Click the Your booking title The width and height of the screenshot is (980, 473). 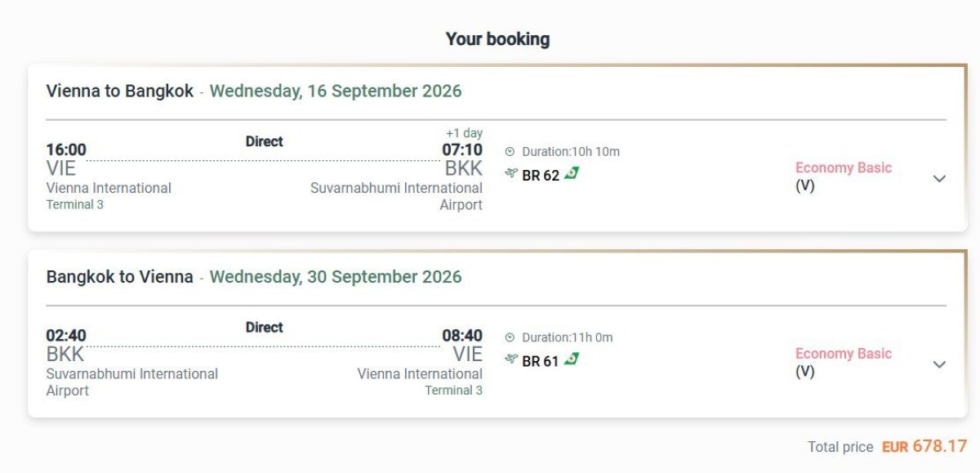(497, 38)
